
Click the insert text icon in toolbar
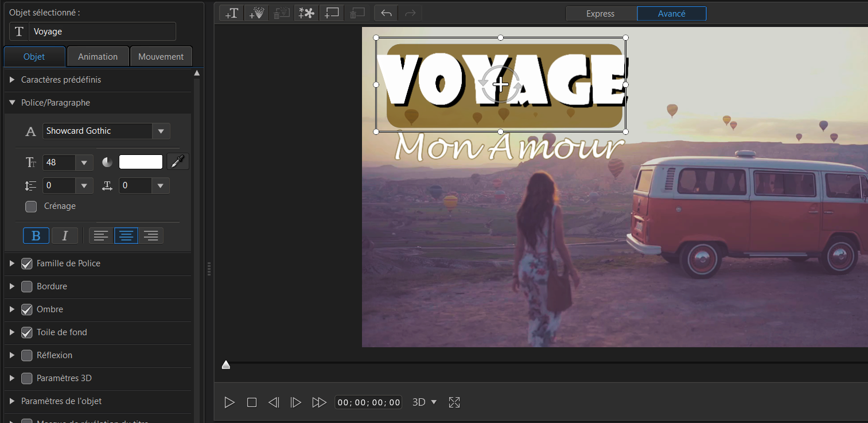[x=232, y=13]
